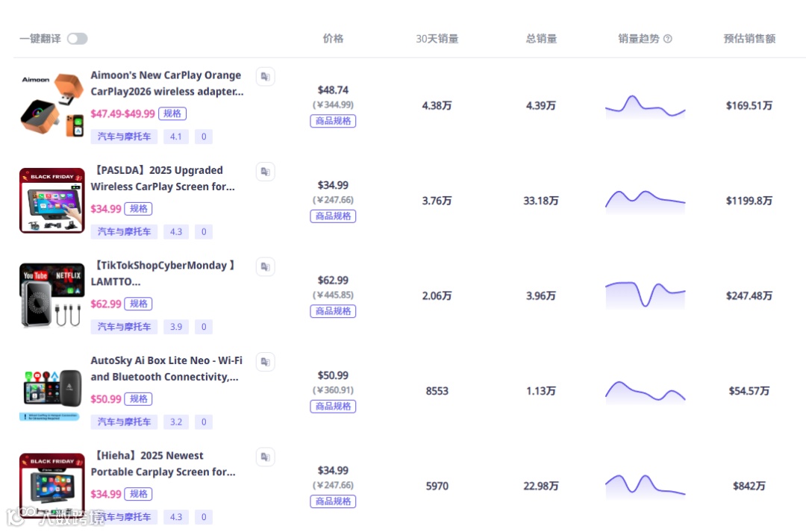The height and width of the screenshot is (532, 806).
Task: Click 商品规格 button under $50.99 price
Action: (333, 406)
